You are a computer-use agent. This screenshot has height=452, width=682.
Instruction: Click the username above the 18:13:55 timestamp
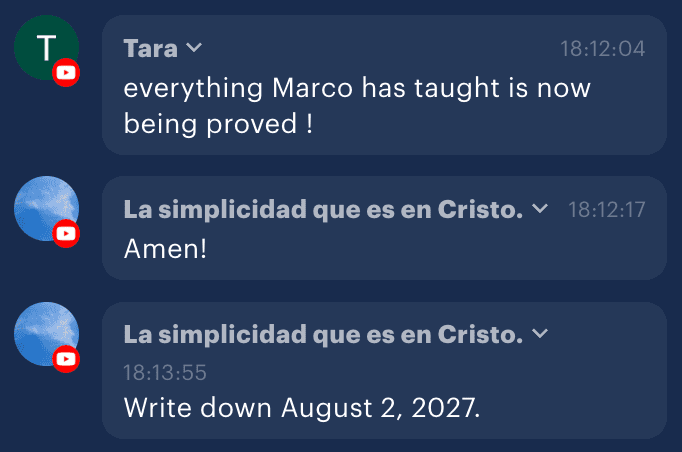(x=323, y=335)
